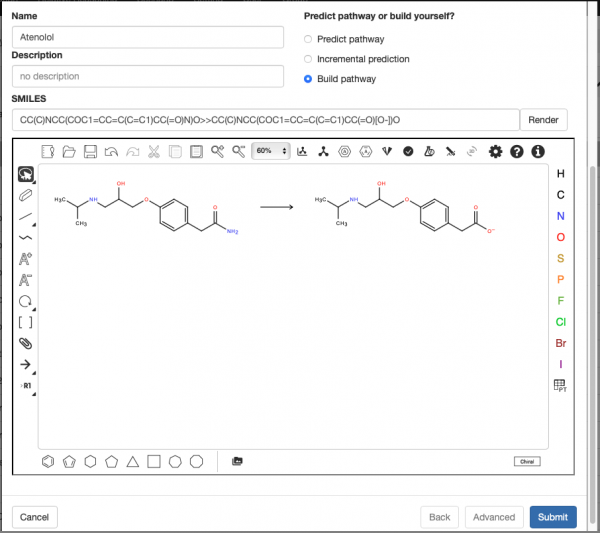Click the Render button

(543, 120)
